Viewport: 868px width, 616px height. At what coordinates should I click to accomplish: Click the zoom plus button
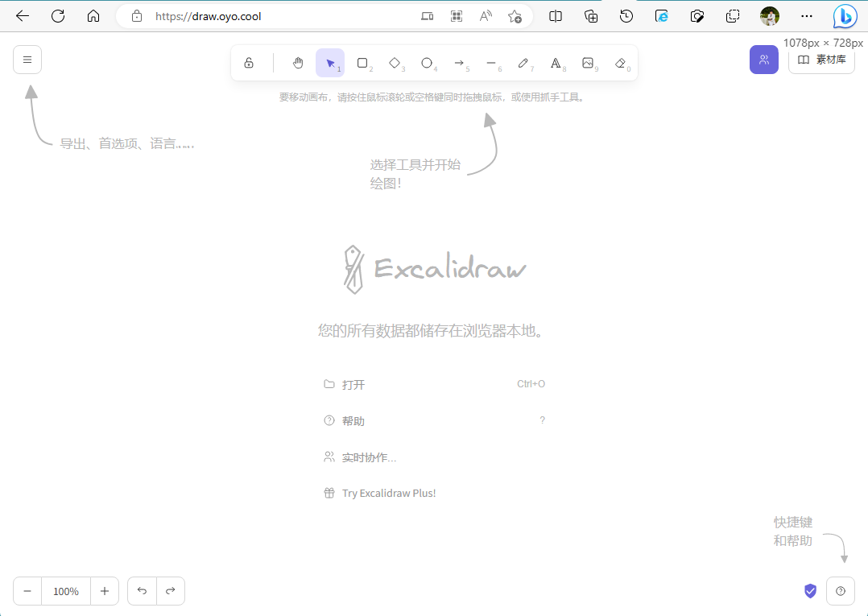click(105, 590)
